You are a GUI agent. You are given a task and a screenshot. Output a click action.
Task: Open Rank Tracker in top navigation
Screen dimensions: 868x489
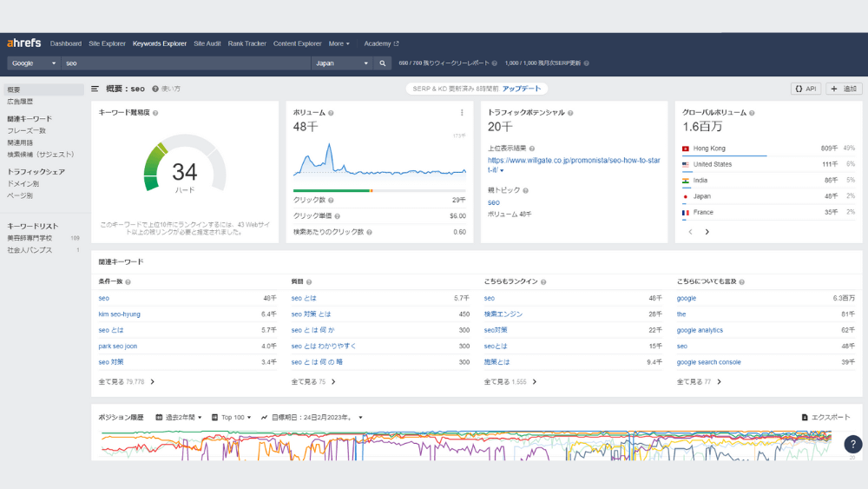point(247,43)
